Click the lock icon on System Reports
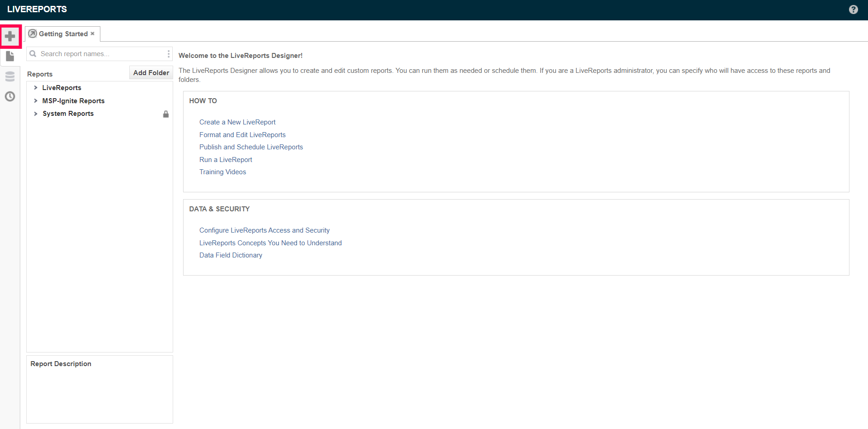Image resolution: width=868 pixels, height=429 pixels. tap(166, 114)
